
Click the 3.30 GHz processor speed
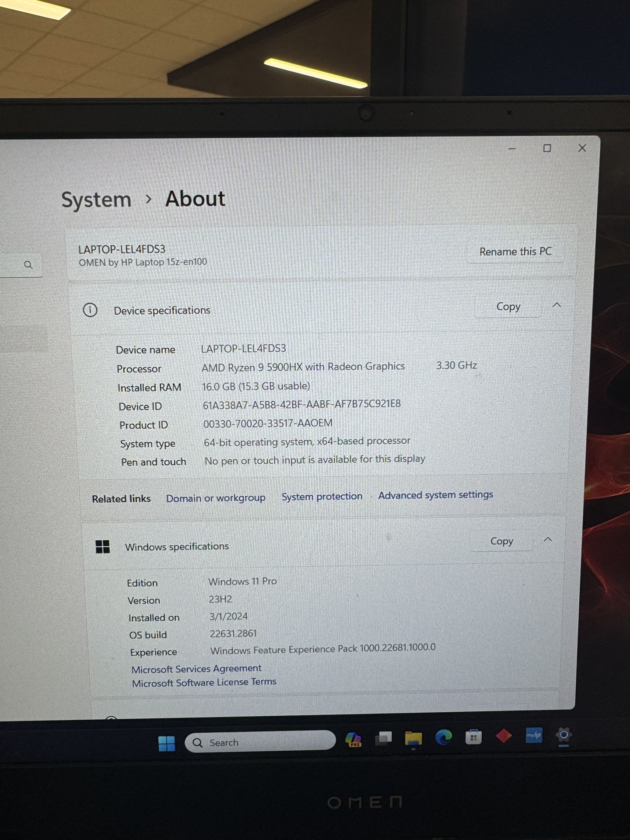click(456, 365)
